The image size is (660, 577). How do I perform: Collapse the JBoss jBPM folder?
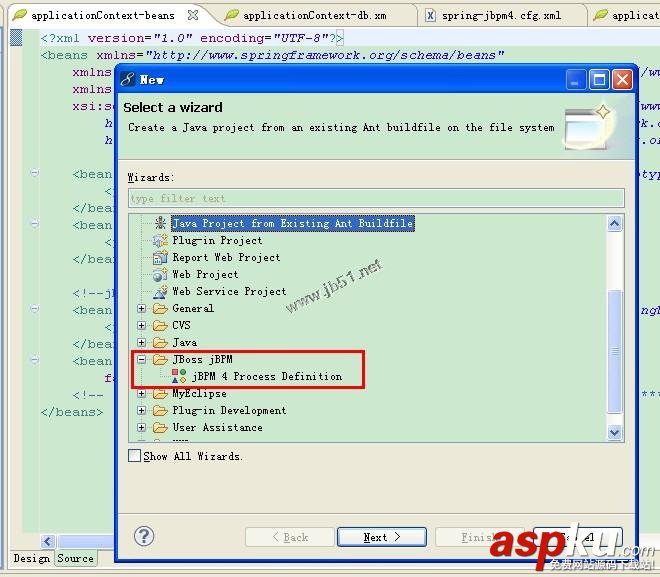[141, 359]
